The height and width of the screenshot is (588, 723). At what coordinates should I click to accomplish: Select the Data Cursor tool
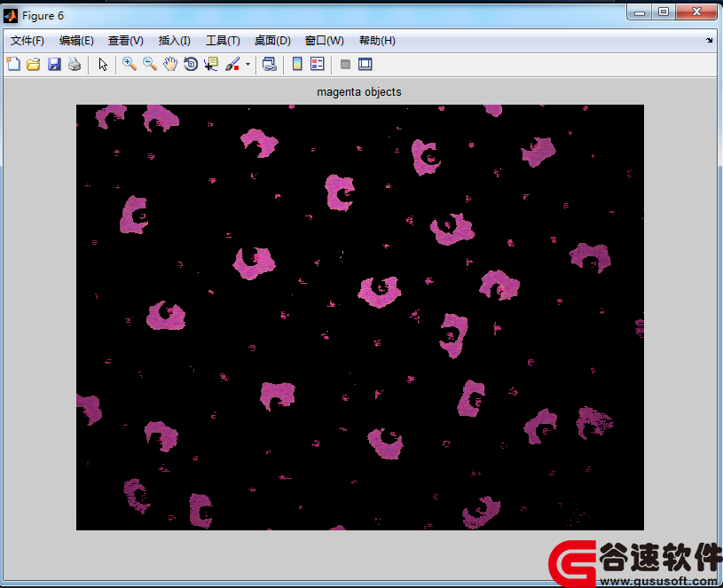(211, 64)
